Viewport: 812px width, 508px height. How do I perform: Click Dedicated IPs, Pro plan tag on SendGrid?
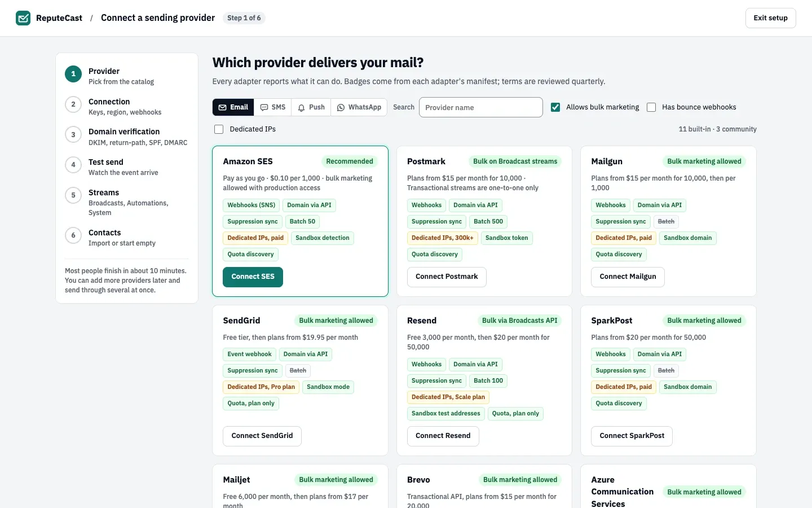[x=261, y=387]
